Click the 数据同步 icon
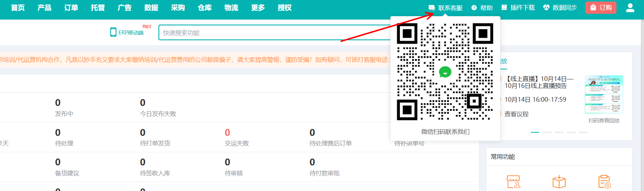The width and height of the screenshot is (644, 191). tap(546, 7)
